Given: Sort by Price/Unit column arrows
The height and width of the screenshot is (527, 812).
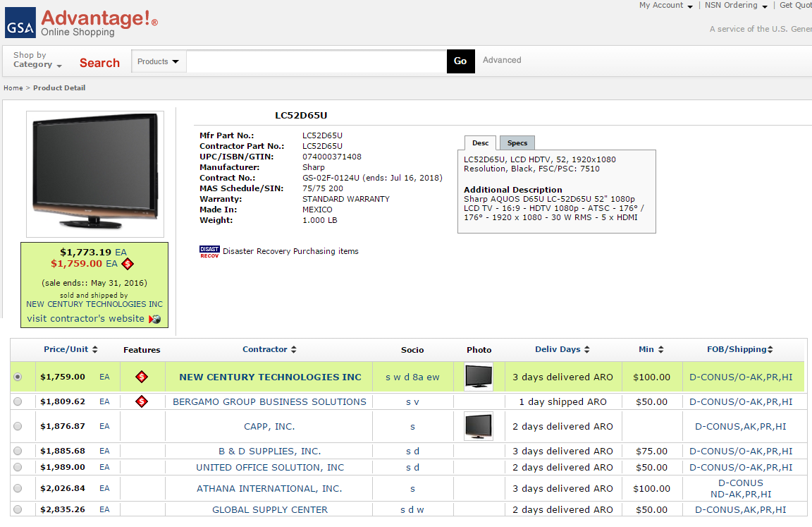Looking at the screenshot, I should click(94, 350).
